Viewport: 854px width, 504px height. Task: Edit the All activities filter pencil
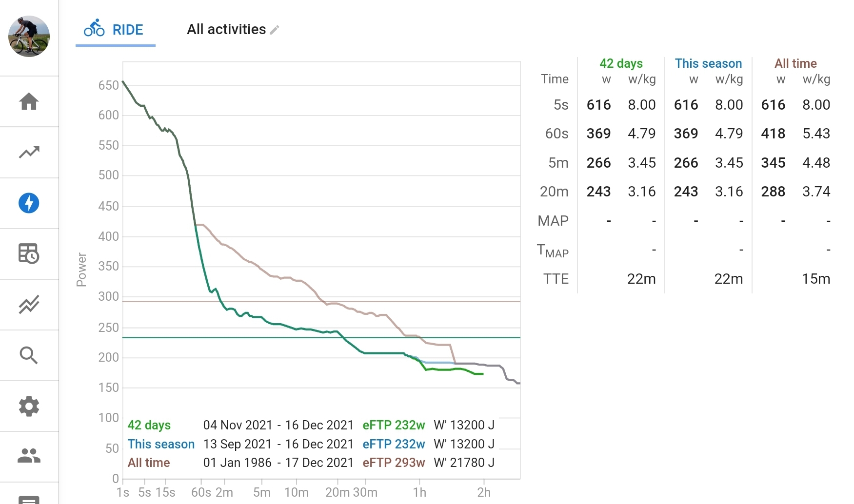click(275, 30)
